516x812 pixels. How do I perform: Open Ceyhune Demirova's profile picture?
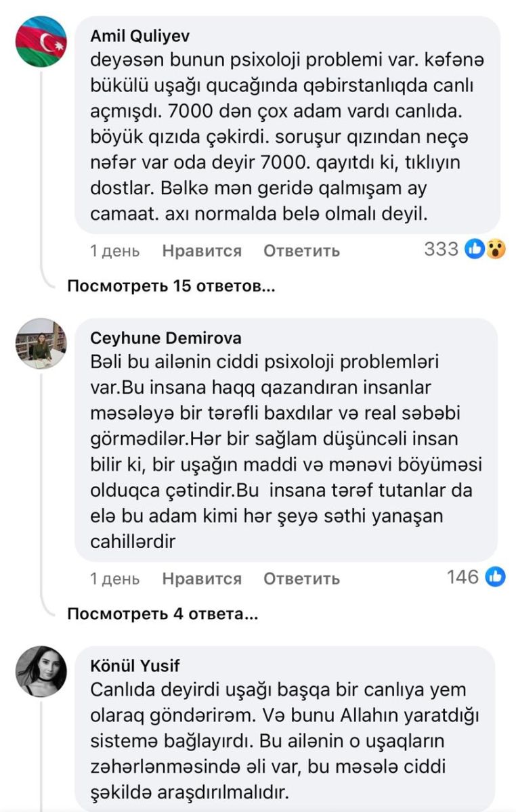pyautogui.click(x=41, y=343)
